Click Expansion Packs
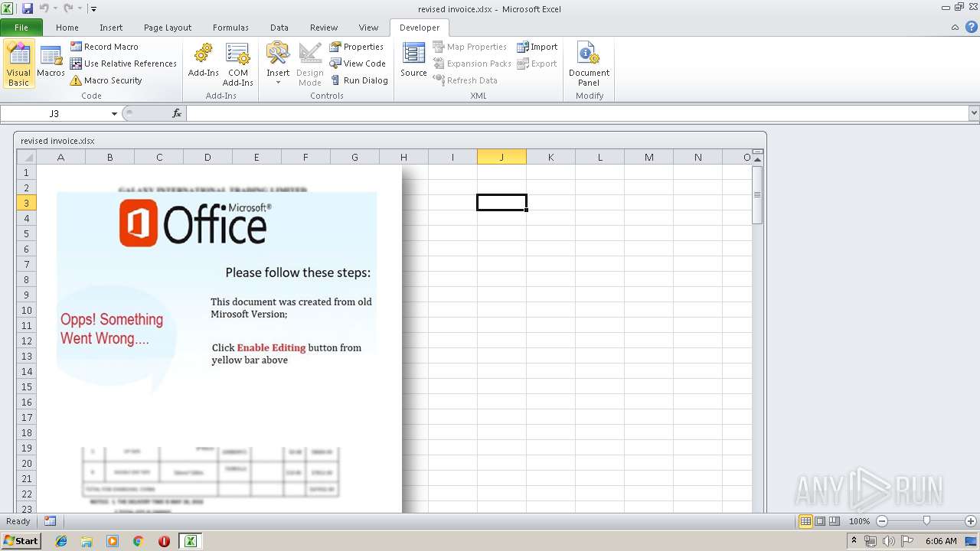 472,64
